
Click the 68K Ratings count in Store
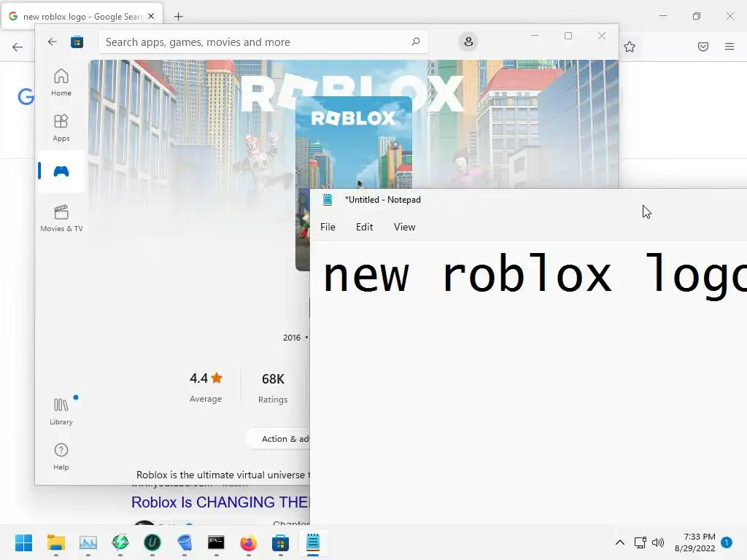[273, 388]
